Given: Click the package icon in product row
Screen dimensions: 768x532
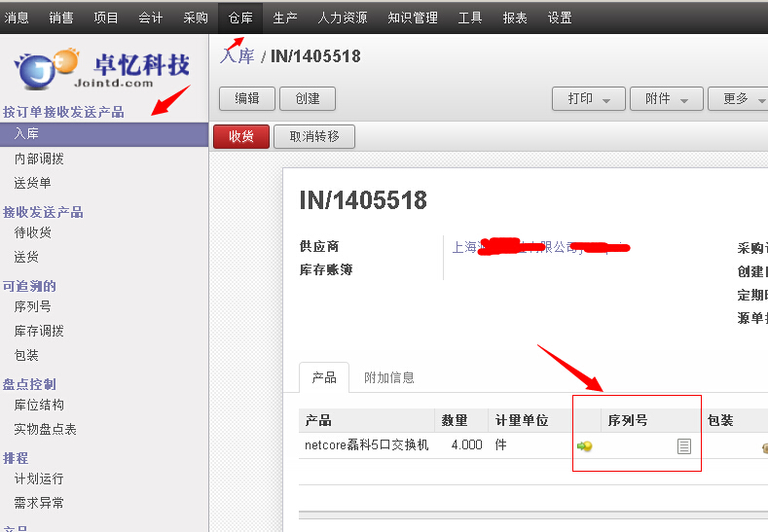Looking at the screenshot, I should (764, 447).
